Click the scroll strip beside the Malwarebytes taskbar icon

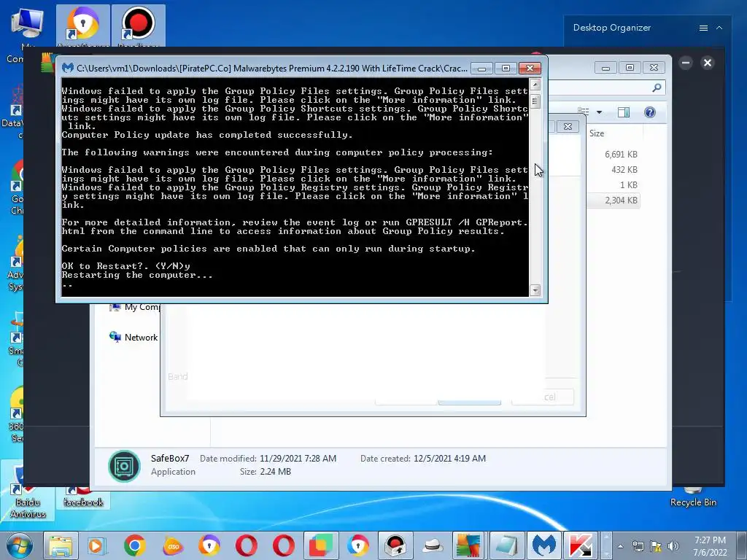(606, 545)
